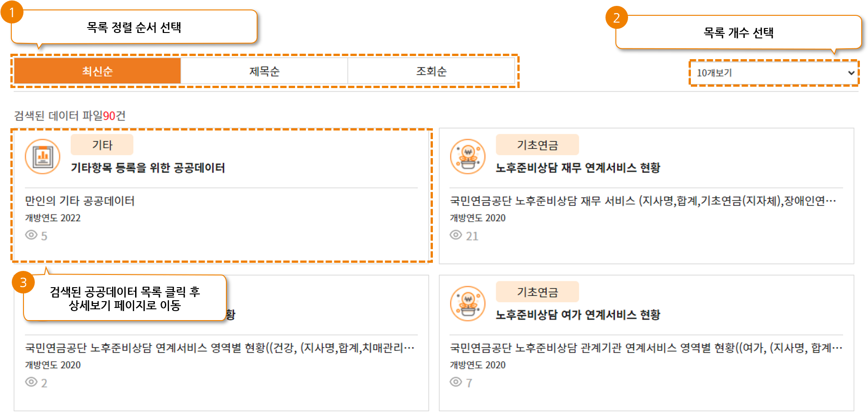Click the icon beside 노후준비상담 재무 연계서비스 현황
Screen dimensions: 868x419
tap(468, 156)
